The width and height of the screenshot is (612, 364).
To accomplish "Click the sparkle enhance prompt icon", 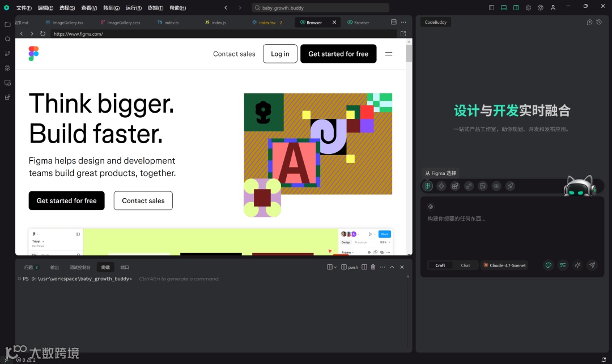I will click(x=577, y=265).
